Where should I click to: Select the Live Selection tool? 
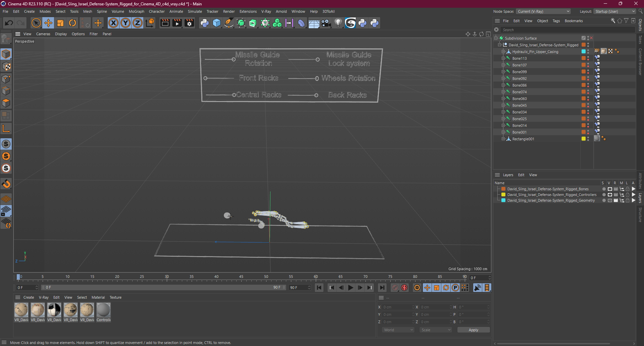(36, 23)
